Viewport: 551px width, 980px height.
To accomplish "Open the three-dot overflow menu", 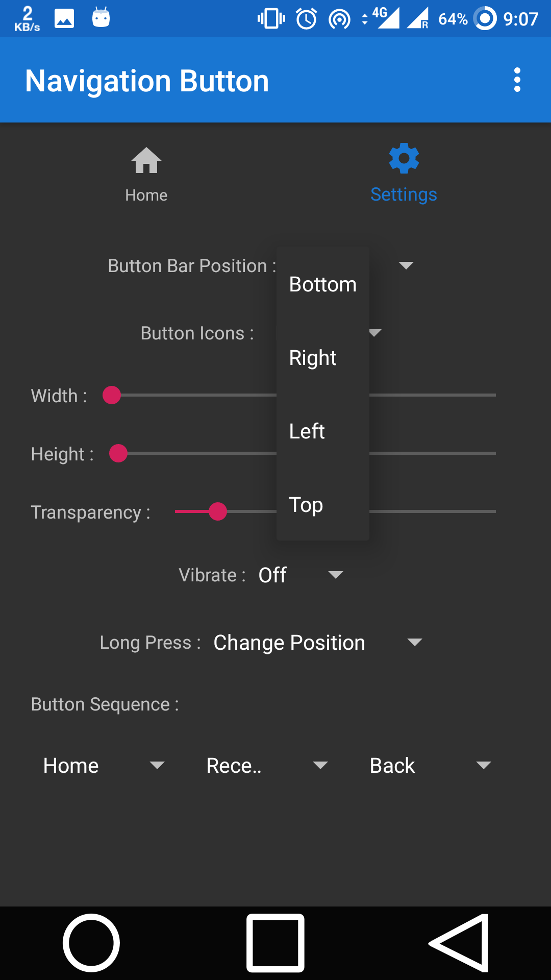I will point(517,80).
